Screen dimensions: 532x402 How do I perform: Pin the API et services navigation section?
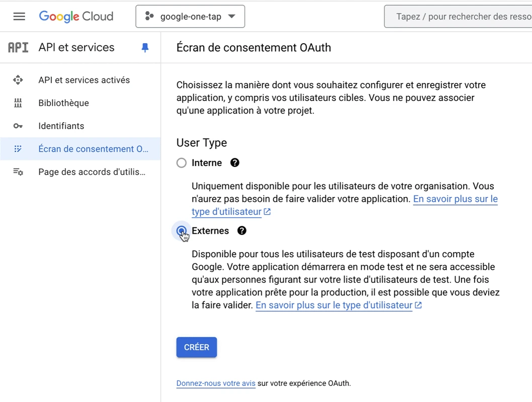pos(145,47)
